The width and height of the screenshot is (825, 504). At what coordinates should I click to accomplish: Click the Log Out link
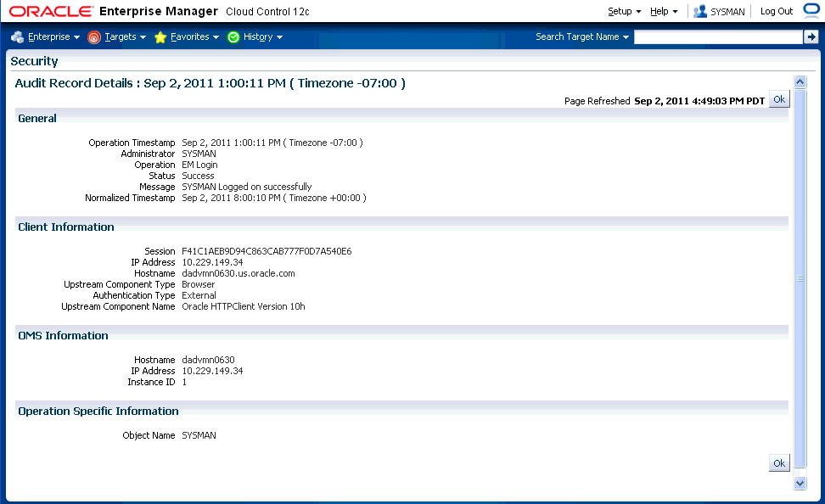click(x=776, y=11)
